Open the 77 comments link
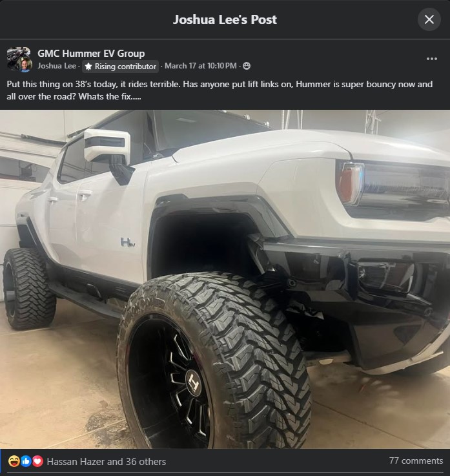The width and height of the screenshot is (450, 476). pos(416,460)
